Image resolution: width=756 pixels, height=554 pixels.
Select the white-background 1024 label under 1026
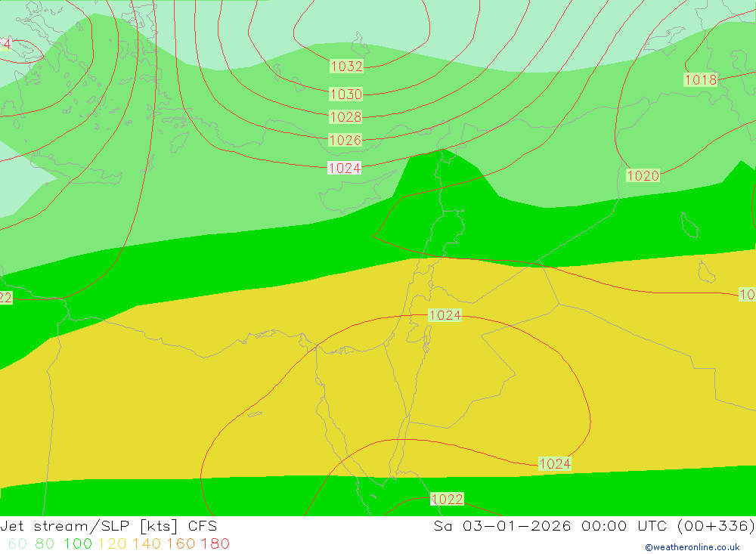(x=344, y=168)
